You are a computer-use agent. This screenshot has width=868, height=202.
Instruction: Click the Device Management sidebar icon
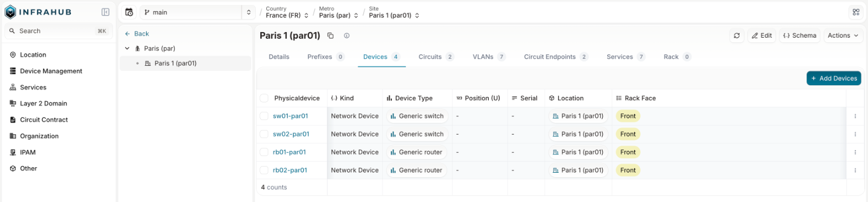coord(13,71)
